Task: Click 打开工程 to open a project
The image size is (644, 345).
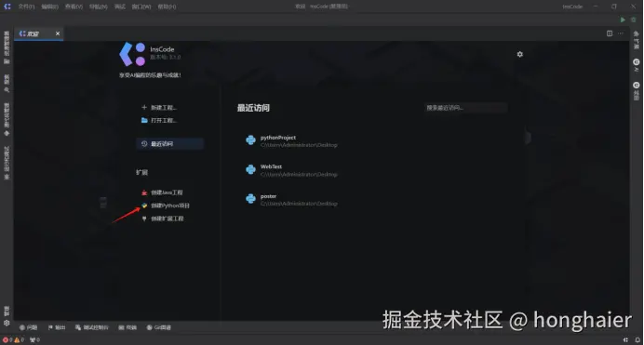Action: click(159, 120)
